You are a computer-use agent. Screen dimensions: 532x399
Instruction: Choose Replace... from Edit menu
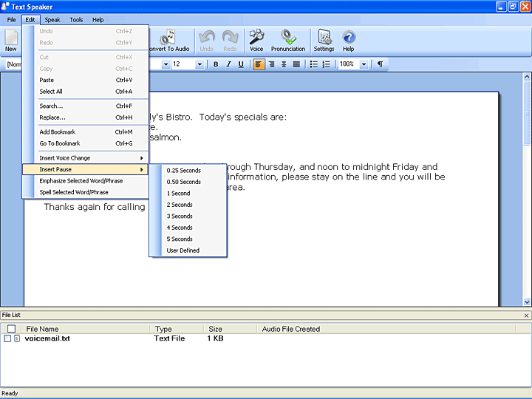[85, 117]
